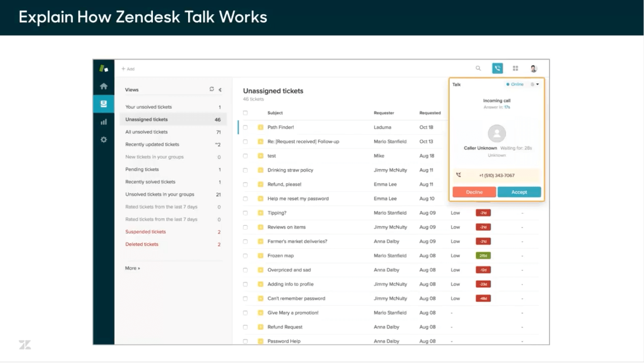Click the incoming call phone icon

pyautogui.click(x=458, y=175)
